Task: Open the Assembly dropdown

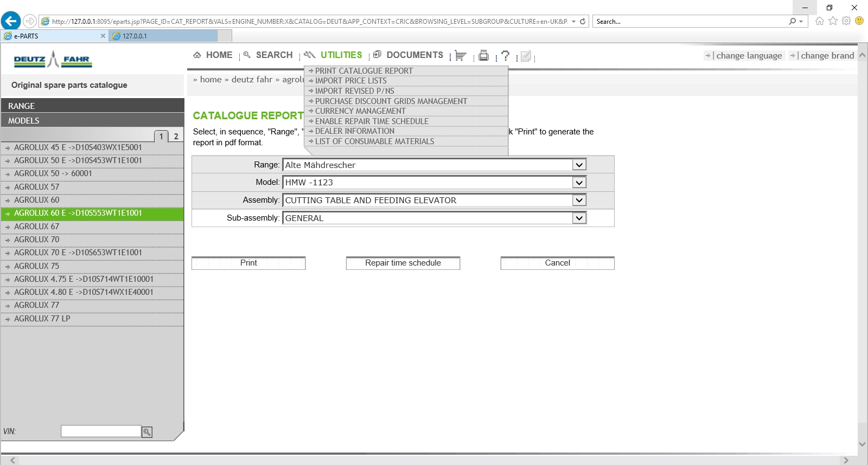Action: click(x=579, y=201)
